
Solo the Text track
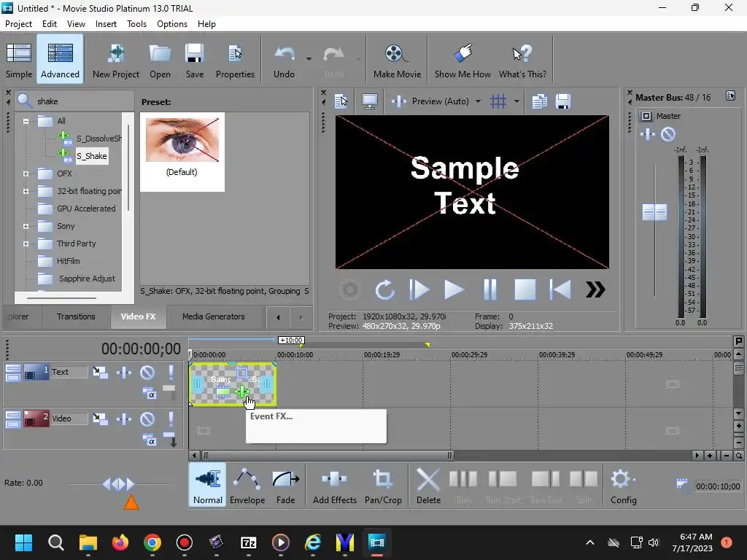(x=171, y=373)
